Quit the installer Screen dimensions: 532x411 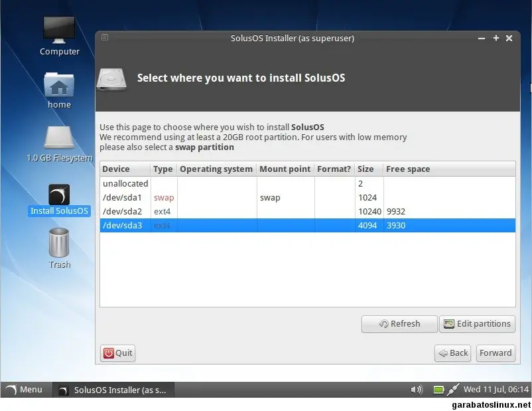pos(117,353)
